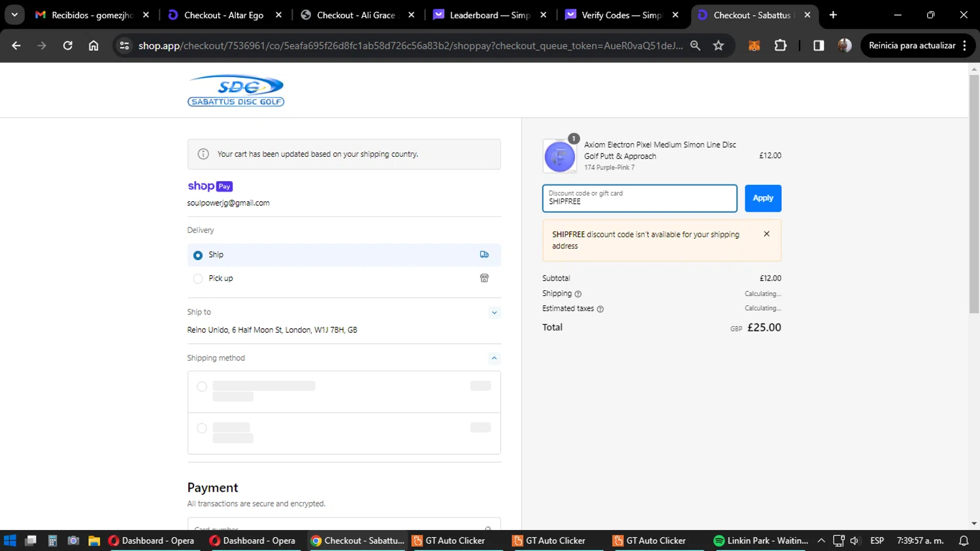Click the volume speaker icon in tray

click(855, 541)
